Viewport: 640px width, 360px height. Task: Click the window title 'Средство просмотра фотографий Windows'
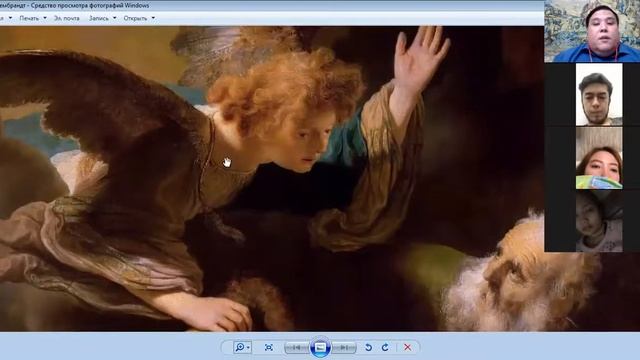(90, 5)
